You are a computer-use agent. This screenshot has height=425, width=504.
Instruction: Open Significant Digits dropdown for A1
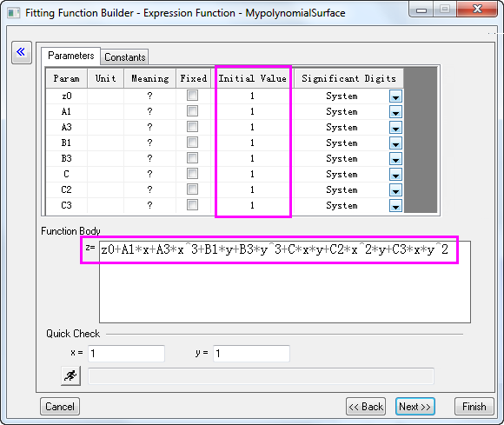click(395, 112)
